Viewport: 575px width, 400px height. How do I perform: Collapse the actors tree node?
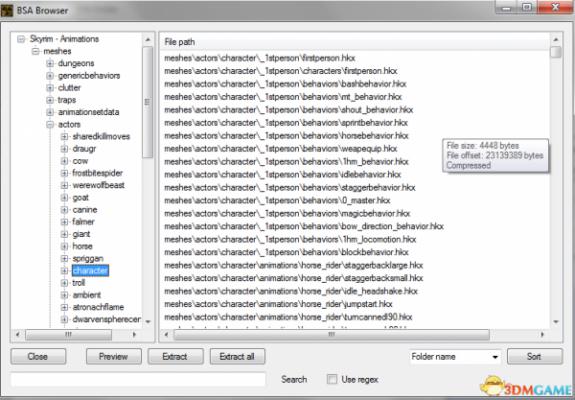(x=50, y=125)
